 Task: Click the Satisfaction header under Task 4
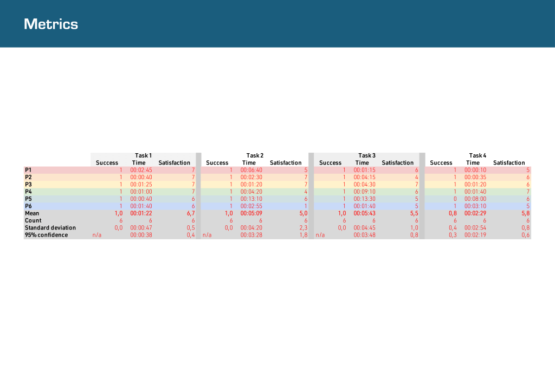tap(509, 162)
